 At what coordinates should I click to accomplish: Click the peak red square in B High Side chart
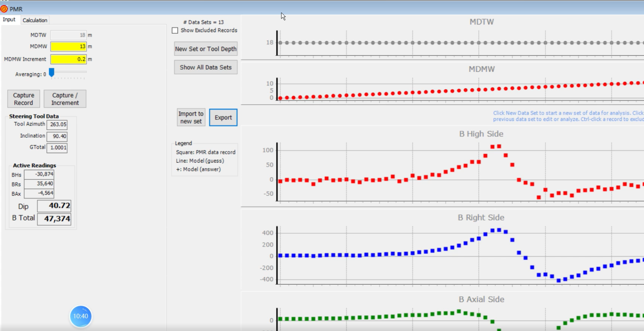tap(499, 146)
